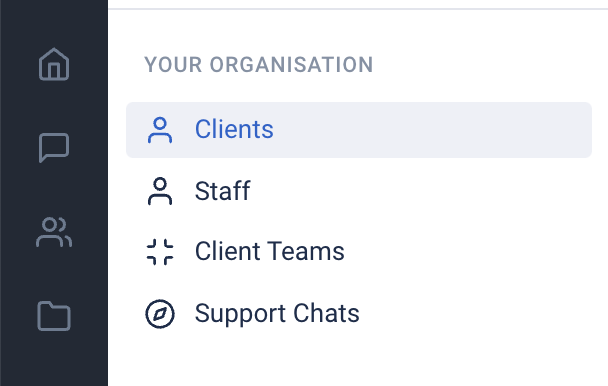Click the person icon beside Staff
Viewport: 608px width, 386px height.
point(160,191)
